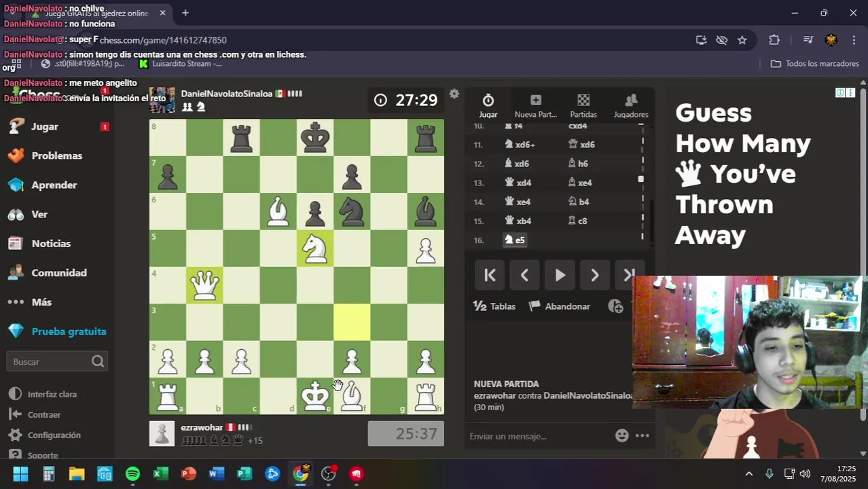Switch to the Jugar tab in game panel

coord(488,107)
